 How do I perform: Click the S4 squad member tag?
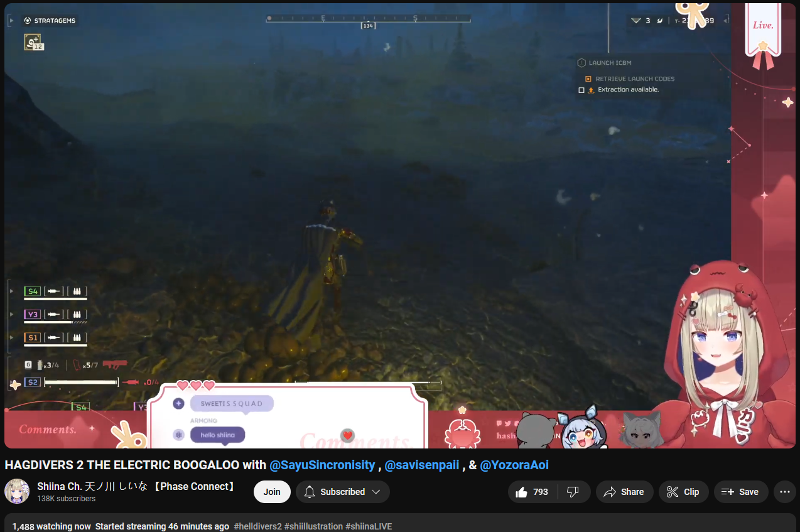[x=33, y=291]
